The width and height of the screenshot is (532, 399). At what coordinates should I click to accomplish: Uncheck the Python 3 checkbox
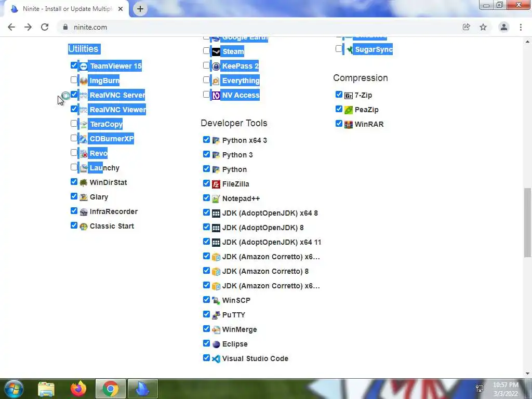pos(206,154)
